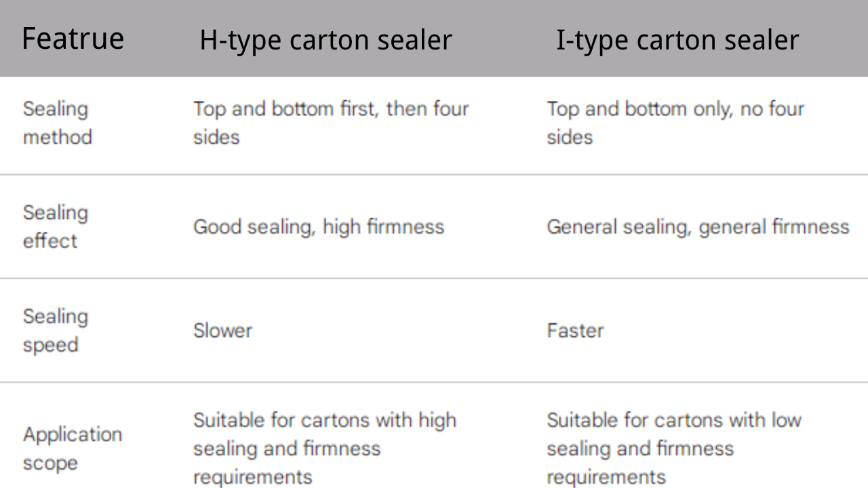Select the "Sealing speed" row label
The width and height of the screenshot is (868, 488).
click(56, 330)
